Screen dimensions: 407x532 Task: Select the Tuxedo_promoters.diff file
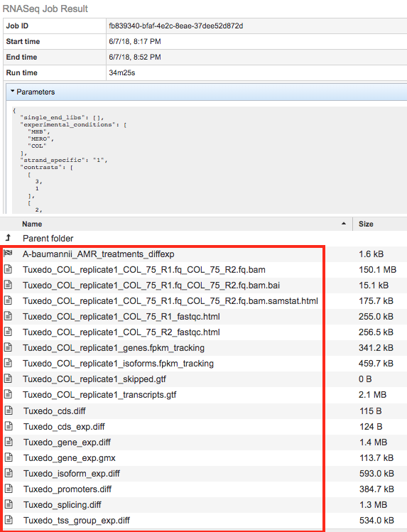[x=67, y=489]
